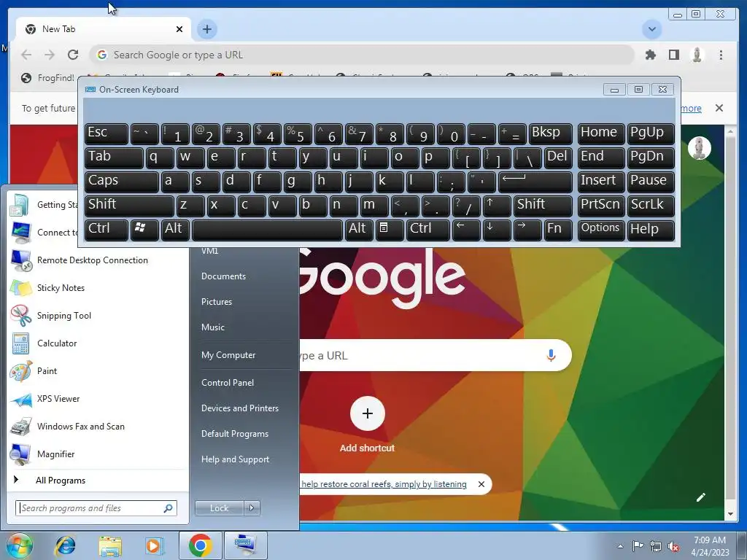Open Help and Support

[236, 460]
